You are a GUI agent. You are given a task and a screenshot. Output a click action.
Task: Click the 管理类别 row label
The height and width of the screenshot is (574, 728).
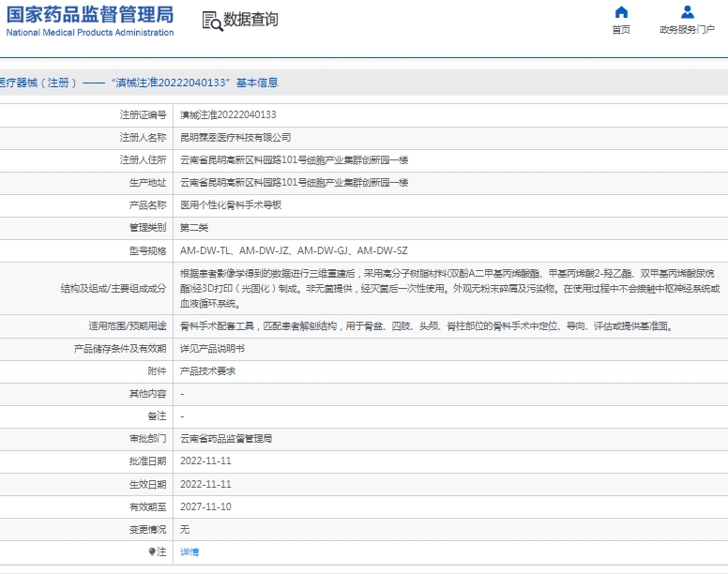[x=147, y=227]
